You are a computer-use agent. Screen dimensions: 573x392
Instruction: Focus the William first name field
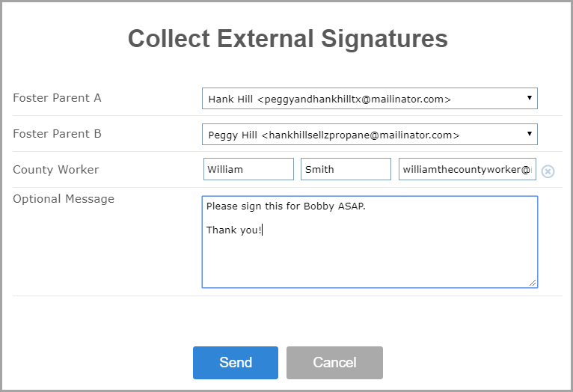pyautogui.click(x=248, y=169)
